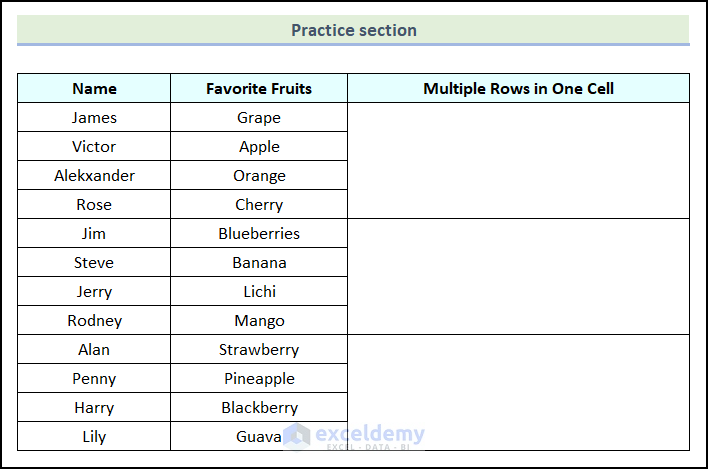Click the cell with Steve
The image size is (708, 469).
94,262
